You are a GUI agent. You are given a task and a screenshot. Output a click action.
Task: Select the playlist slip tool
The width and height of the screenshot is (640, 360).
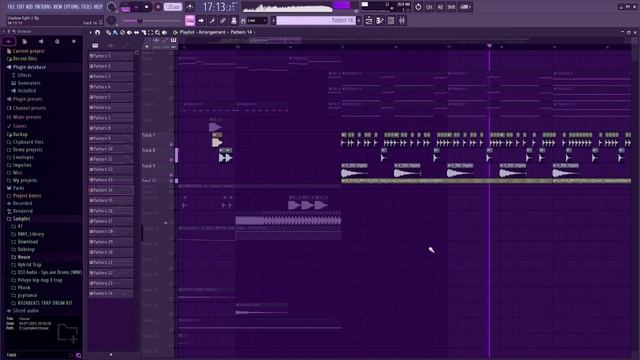pyautogui.click(x=136, y=32)
